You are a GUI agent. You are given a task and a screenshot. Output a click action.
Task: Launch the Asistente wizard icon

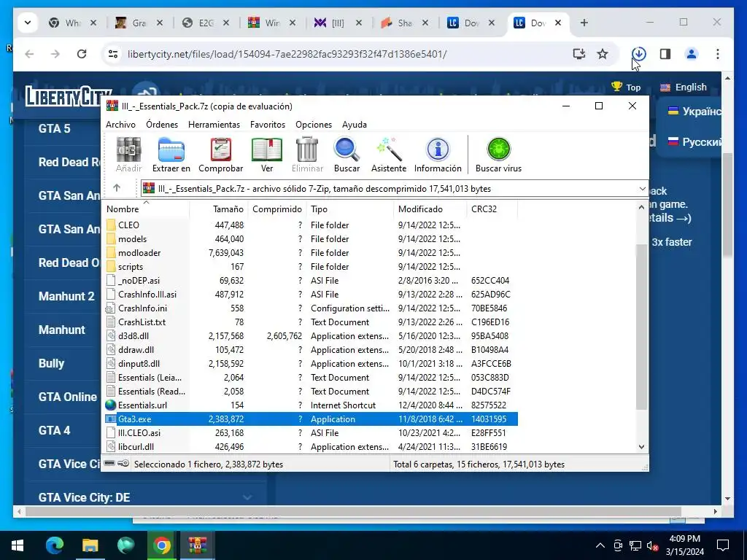pos(389,155)
